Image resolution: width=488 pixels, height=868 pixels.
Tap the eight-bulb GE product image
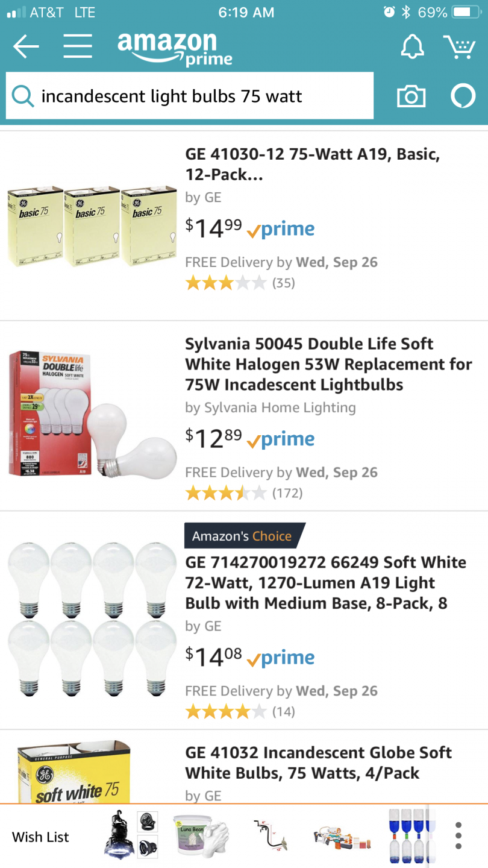tap(92, 621)
